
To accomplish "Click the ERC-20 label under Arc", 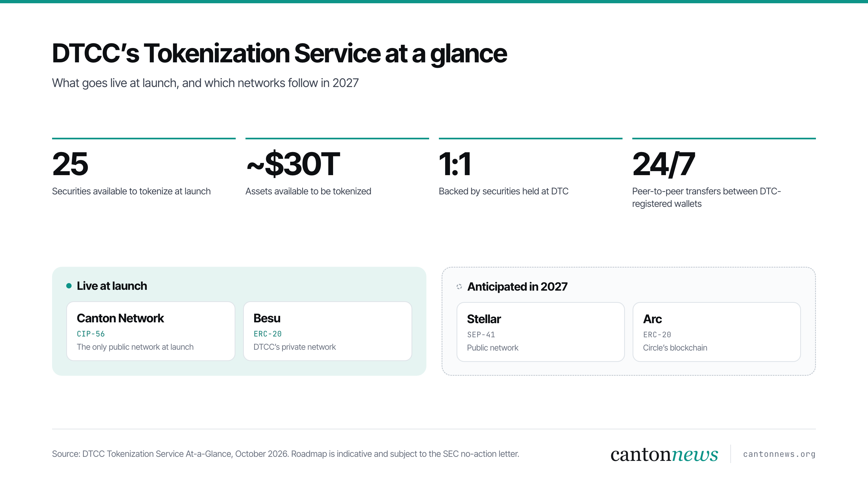I will (657, 335).
